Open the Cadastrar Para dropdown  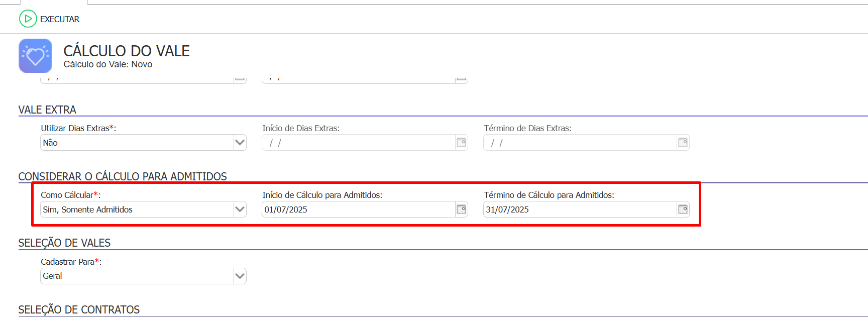coord(240,276)
